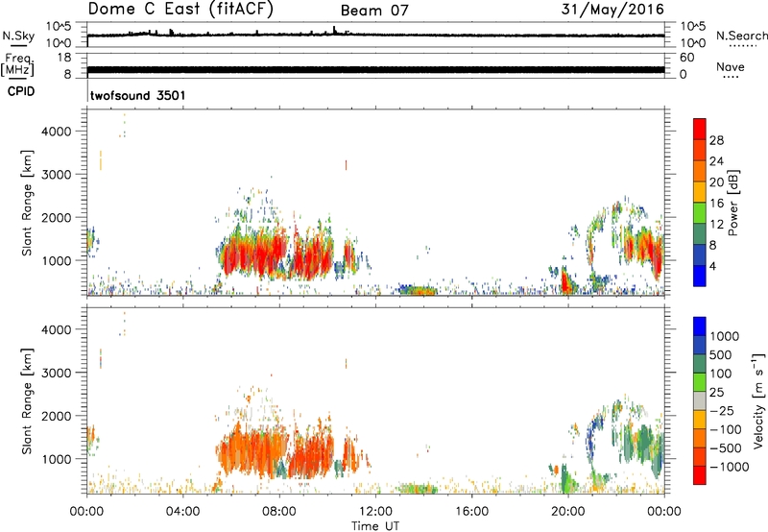This screenshot has height=532, width=768.
Task: Click the 'Velocity [m s-1]' colorbar label
Action: click(758, 400)
